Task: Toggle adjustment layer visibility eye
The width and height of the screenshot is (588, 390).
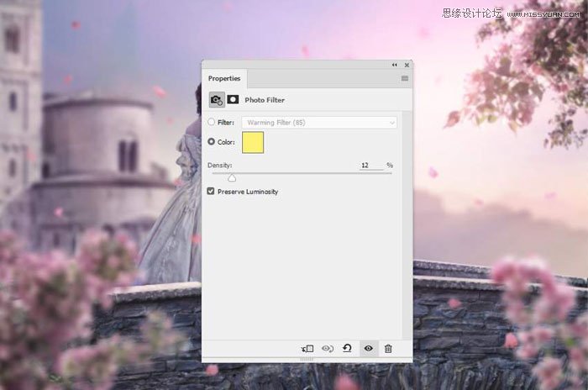Action: (368, 348)
